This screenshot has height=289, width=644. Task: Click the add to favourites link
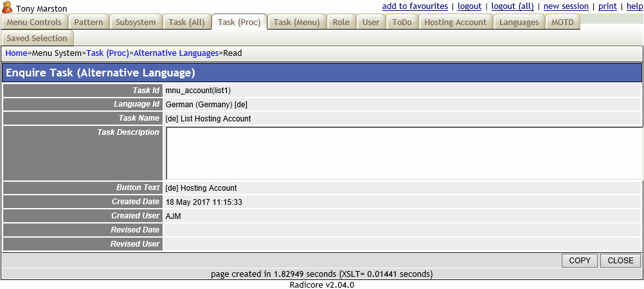coord(415,6)
